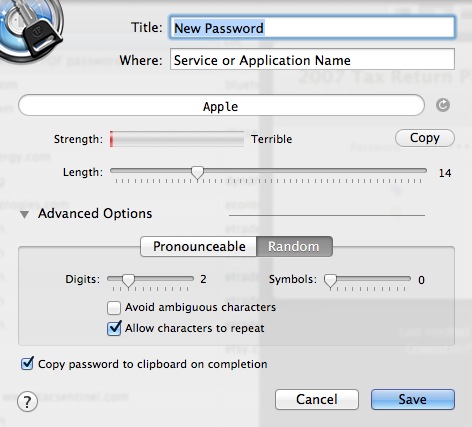Switch to the Pronounceable tab
This screenshot has height=427, width=472.
pos(199,247)
